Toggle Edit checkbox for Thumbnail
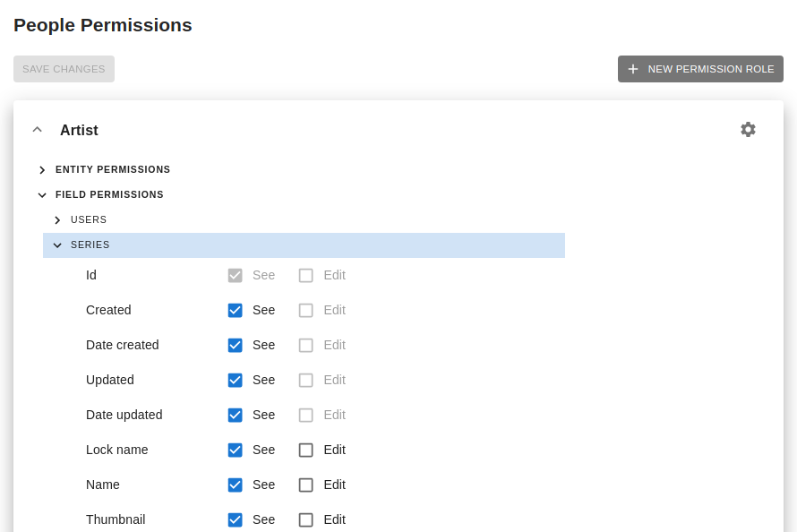Screen dimensions: 797x532 (x=306, y=519)
